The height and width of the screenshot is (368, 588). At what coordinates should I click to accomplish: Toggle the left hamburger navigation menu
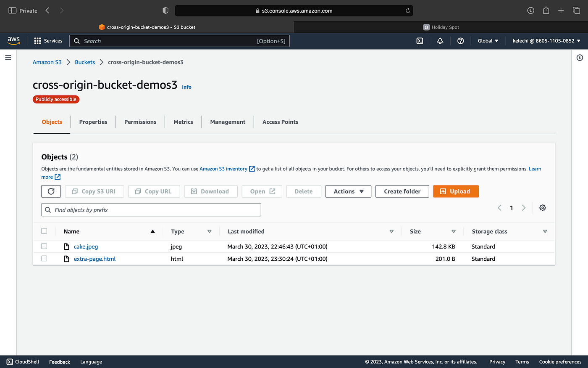pyautogui.click(x=8, y=58)
